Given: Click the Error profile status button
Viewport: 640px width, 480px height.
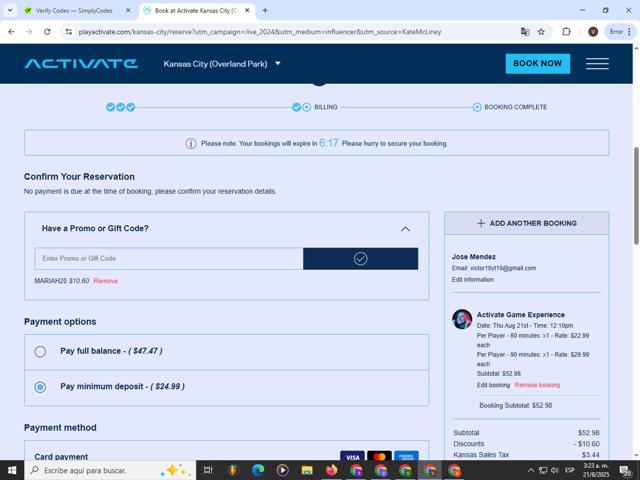Looking at the screenshot, I should [620, 32].
